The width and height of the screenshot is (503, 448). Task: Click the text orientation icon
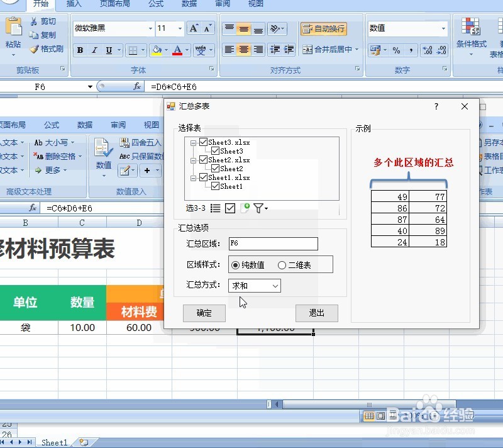pyautogui.click(x=275, y=28)
